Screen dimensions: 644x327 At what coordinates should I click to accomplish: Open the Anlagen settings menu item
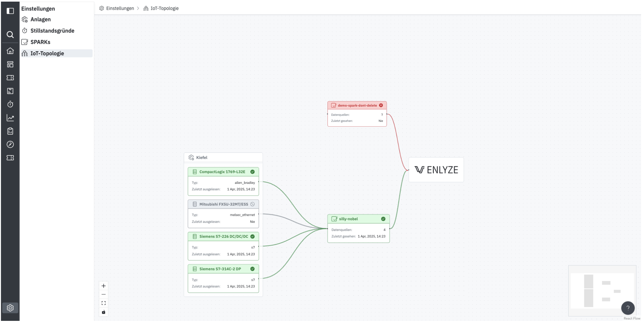(41, 19)
